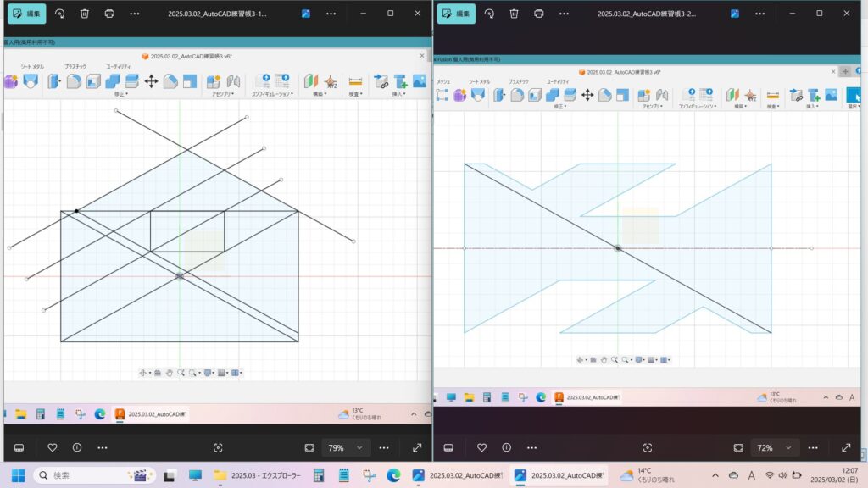Enter fullscreen in right photo window
Viewport: 868px width, 488px height.
click(845, 447)
